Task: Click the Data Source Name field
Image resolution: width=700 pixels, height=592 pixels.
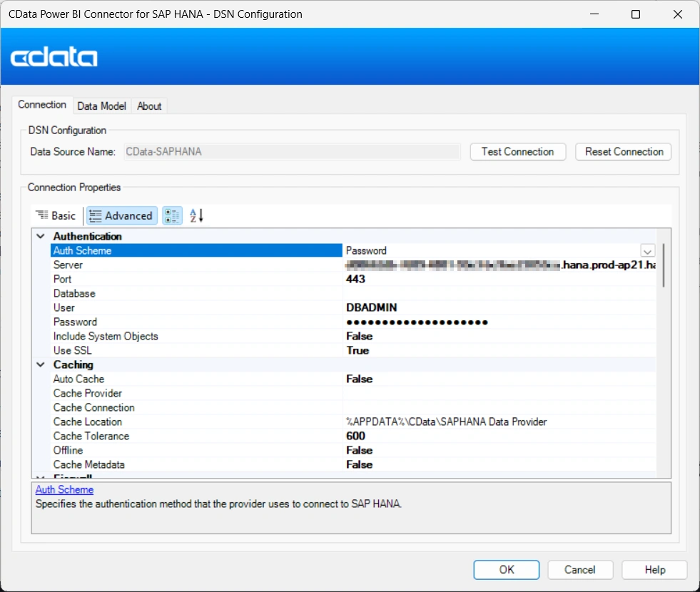Action: (292, 152)
